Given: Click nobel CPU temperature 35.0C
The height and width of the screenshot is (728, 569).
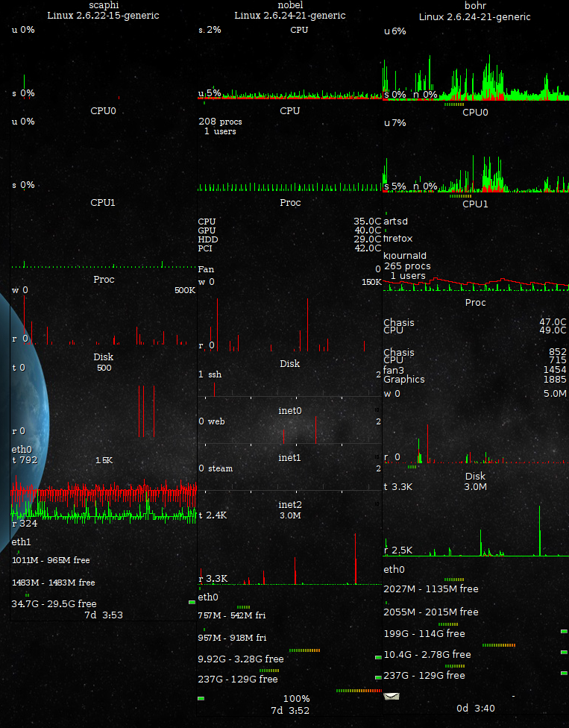Looking at the screenshot, I should coord(367,222).
